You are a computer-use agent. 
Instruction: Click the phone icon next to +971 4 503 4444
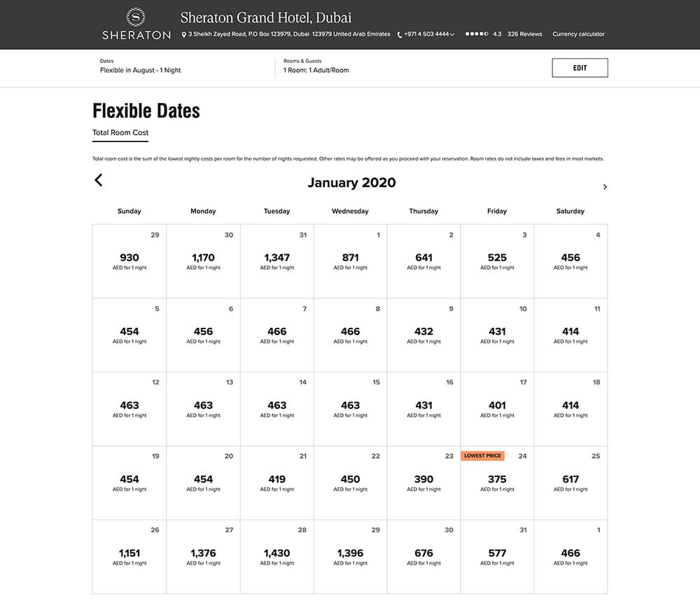[397, 34]
